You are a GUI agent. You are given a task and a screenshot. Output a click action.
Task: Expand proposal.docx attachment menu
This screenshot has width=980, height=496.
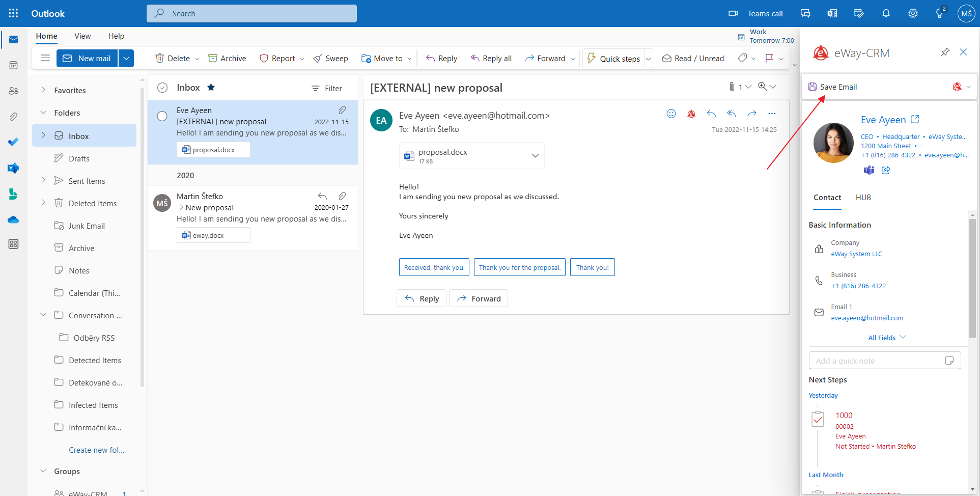point(535,155)
